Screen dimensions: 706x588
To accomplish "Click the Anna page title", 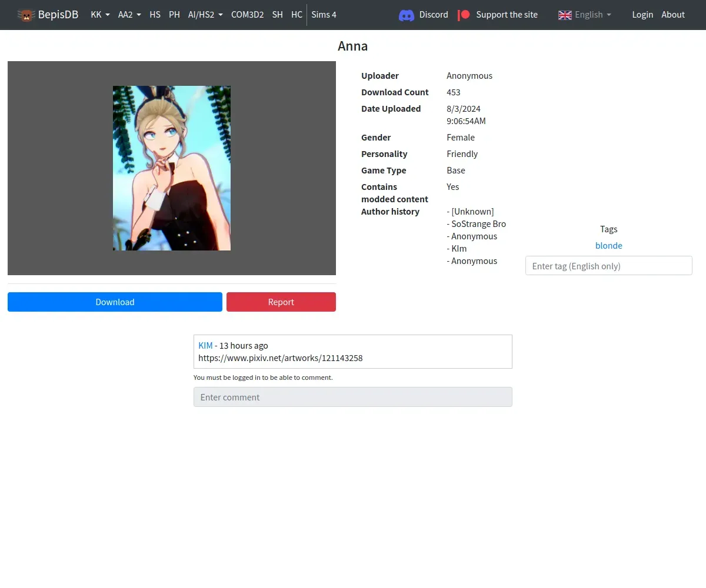I will click(353, 46).
